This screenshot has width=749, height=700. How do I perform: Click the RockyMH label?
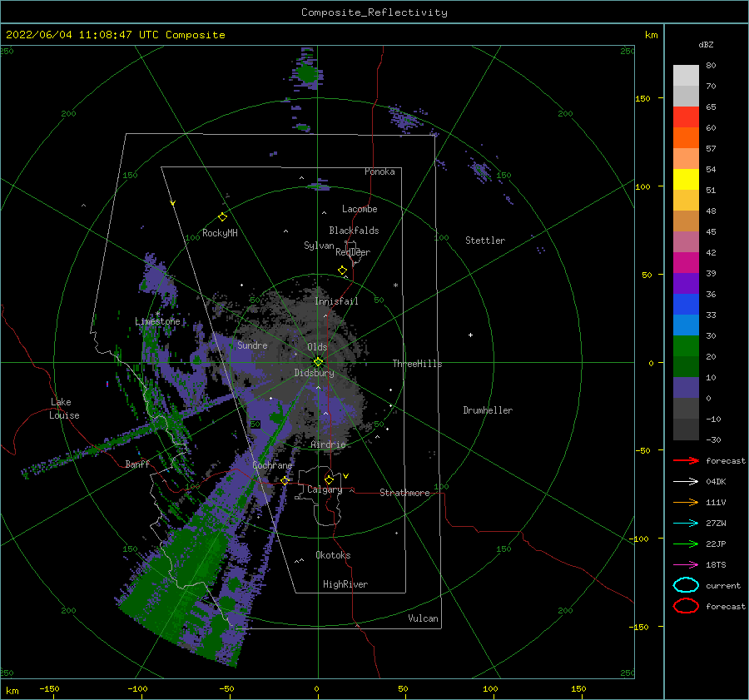tap(220, 233)
